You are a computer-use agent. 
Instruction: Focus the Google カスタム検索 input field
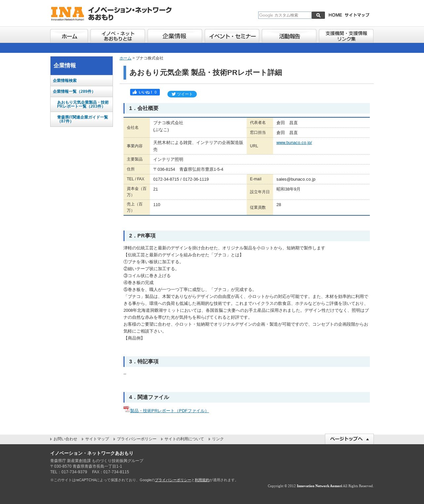click(285, 15)
